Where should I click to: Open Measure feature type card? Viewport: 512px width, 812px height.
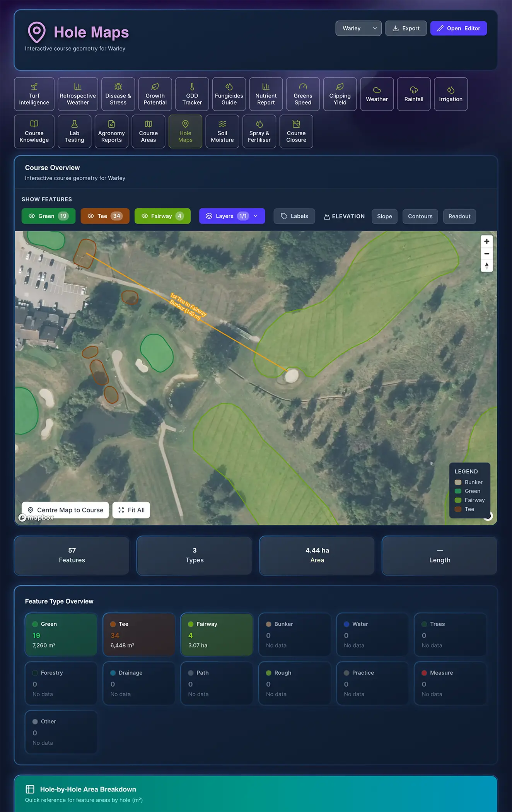click(451, 683)
